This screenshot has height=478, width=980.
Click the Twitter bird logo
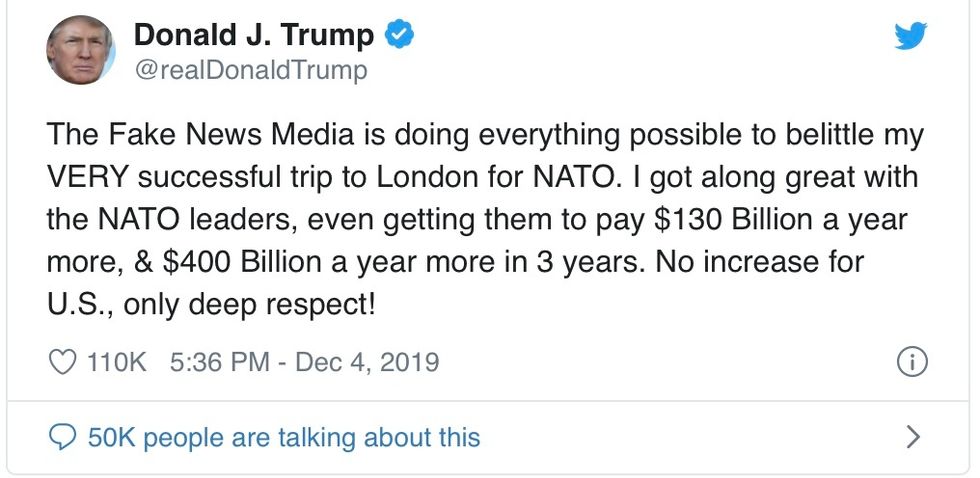[x=910, y=37]
